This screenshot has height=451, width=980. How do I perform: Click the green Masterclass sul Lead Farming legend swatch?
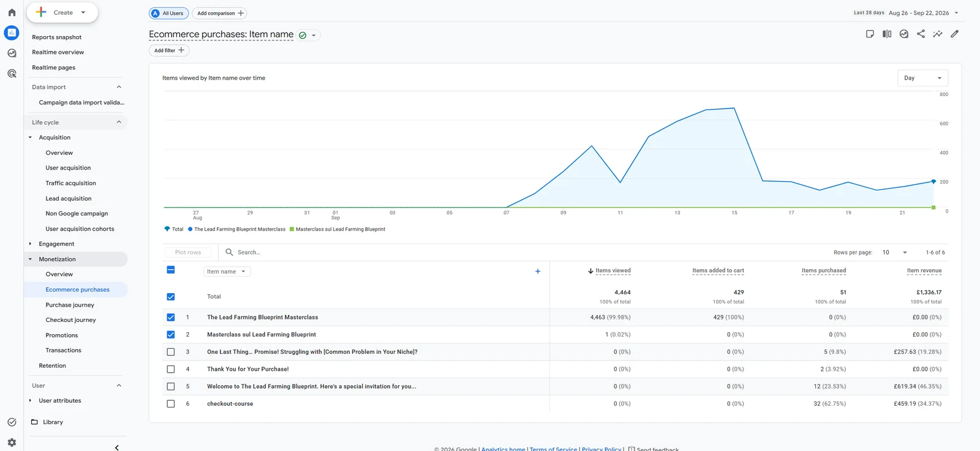click(292, 229)
